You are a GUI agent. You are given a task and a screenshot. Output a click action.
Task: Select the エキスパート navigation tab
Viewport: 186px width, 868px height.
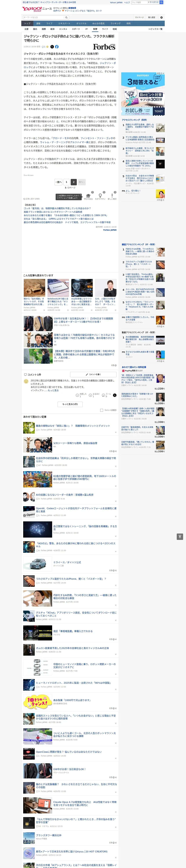64,24
